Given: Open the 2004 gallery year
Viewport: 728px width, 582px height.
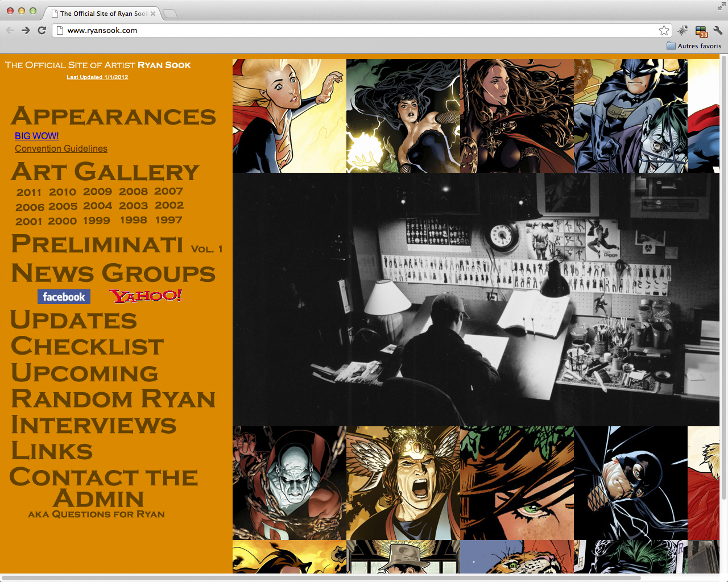Looking at the screenshot, I should (x=98, y=206).
